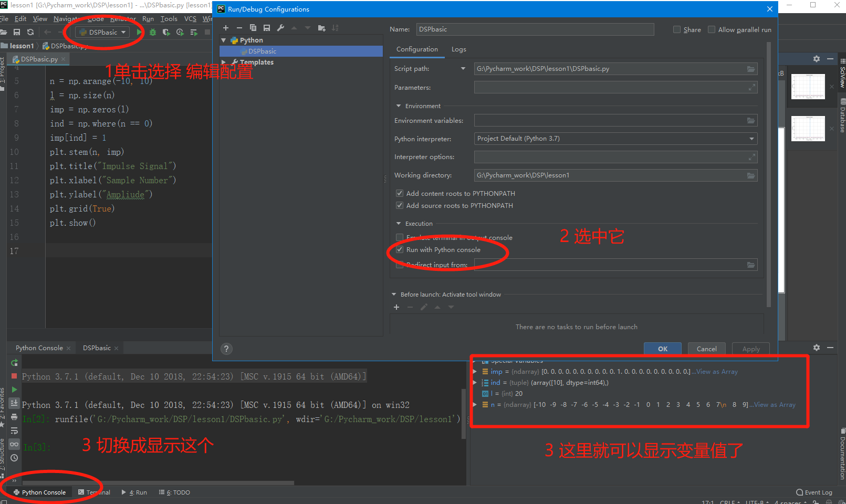Viewport: 846px width, 504px height.
Task: Switch to the Logs tab
Action: pyautogui.click(x=458, y=49)
